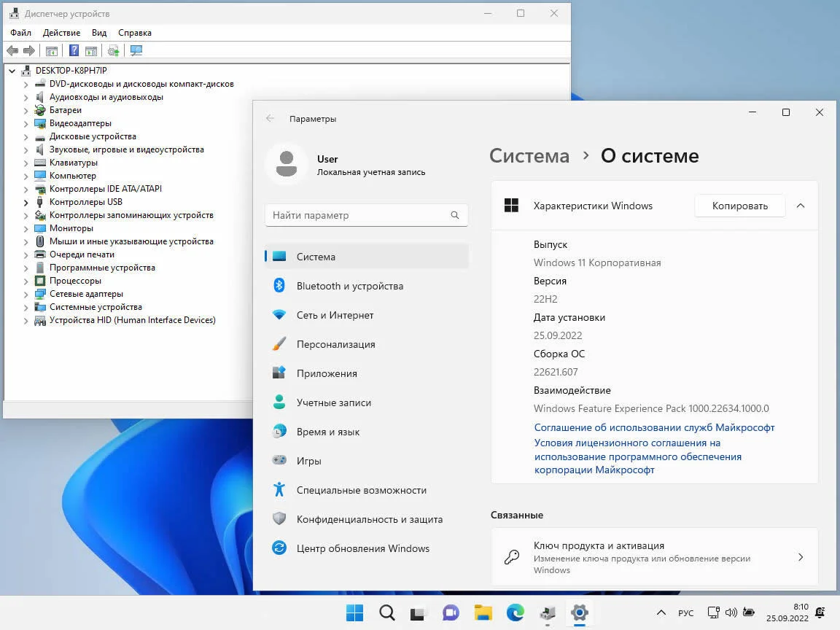Viewport: 840px width, 630px height.
Task: Go to Центр обновления Windows section
Action: (x=362, y=548)
